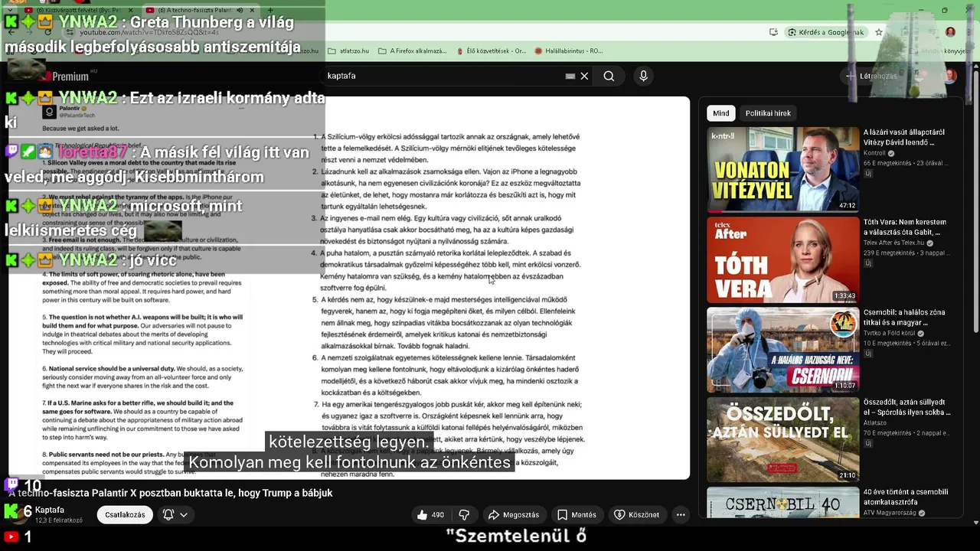
Task: Click the video title about Palantir X poszt
Action: (x=171, y=493)
